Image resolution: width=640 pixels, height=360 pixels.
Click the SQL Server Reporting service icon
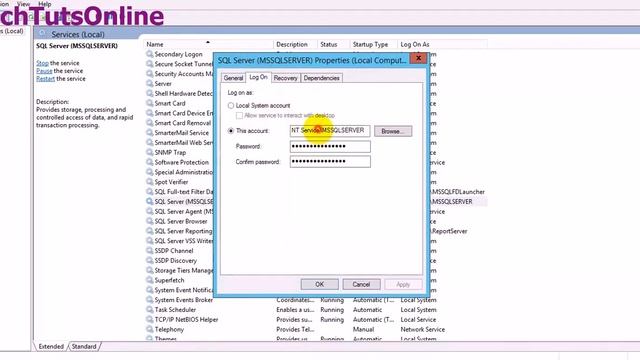pos(150,231)
